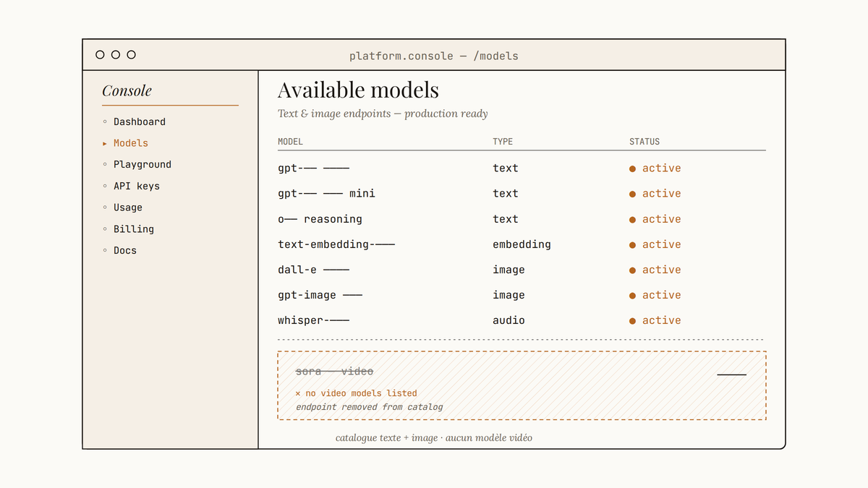The width and height of the screenshot is (868, 488).
Task: Select the 'gpt-image' model row name
Action: click(320, 295)
